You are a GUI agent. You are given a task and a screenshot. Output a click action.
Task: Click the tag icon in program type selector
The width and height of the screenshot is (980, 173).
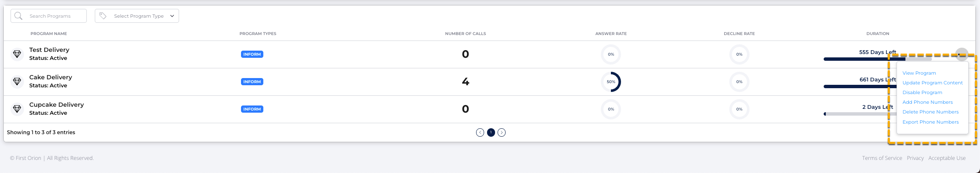pos(103,16)
